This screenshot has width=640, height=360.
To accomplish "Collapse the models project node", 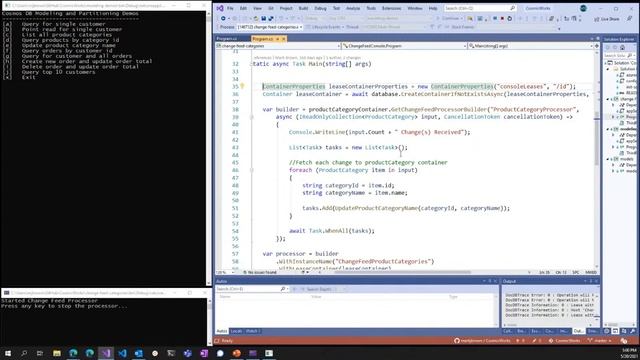I will pos(608,159).
